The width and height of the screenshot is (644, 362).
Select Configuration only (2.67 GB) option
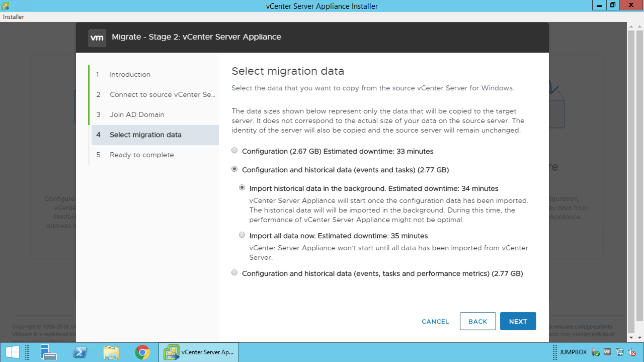click(234, 150)
